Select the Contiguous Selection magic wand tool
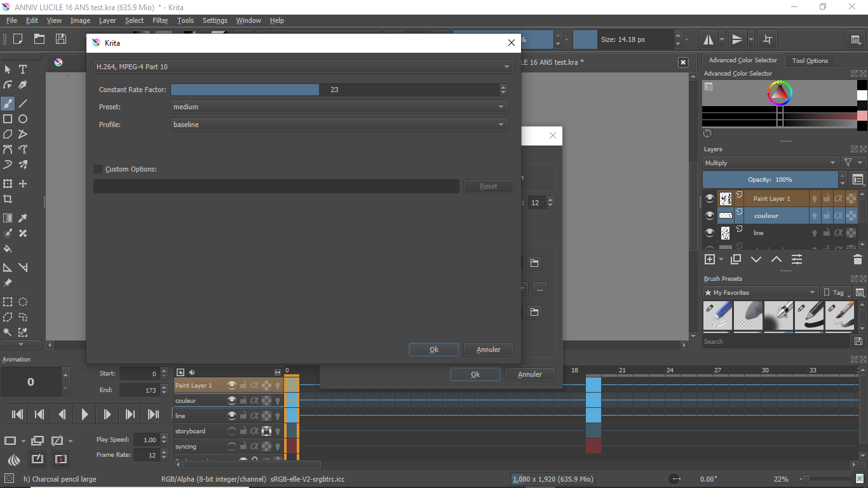This screenshot has height=488, width=868. (8, 332)
